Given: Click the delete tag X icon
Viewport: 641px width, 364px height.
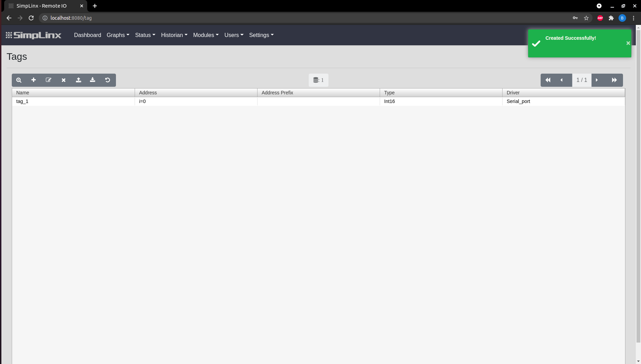Looking at the screenshot, I should [x=64, y=80].
